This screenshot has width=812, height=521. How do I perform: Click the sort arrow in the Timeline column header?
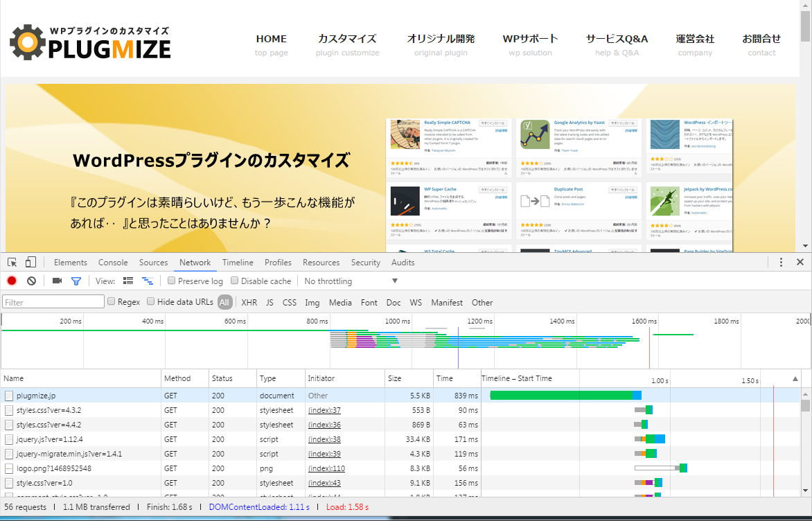pyautogui.click(x=795, y=378)
